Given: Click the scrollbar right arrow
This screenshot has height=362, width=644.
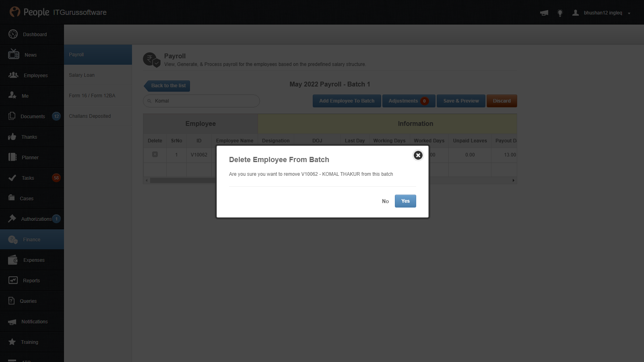Looking at the screenshot, I should click(x=514, y=180).
